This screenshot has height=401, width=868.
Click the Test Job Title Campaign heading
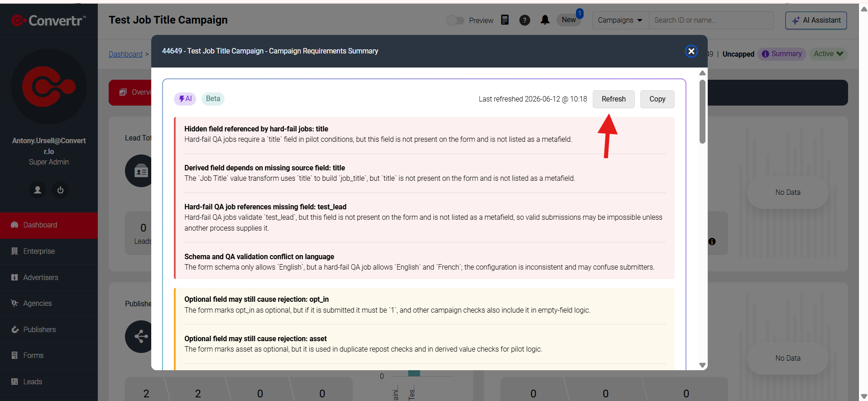click(168, 20)
